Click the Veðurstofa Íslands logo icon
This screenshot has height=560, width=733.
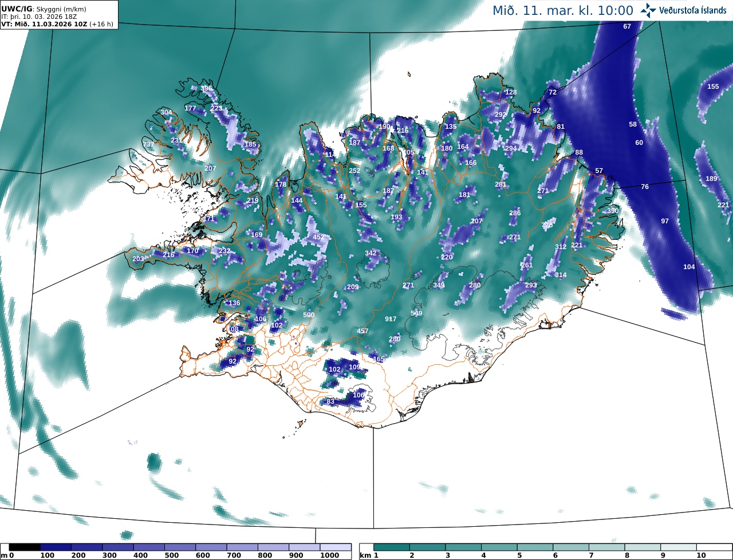click(x=648, y=10)
